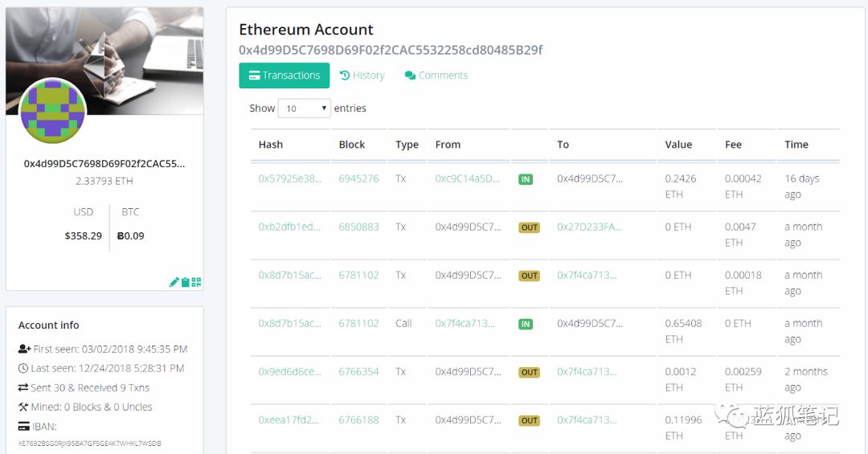
Task: Open 0x7f4ca713... address in Call row From
Action: tap(465, 323)
